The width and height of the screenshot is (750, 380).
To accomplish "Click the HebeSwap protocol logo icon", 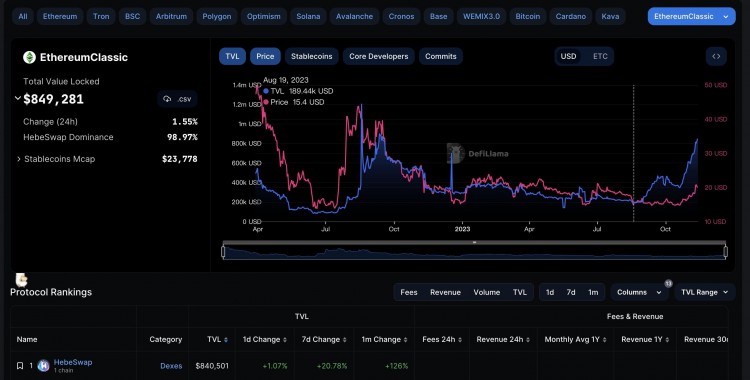I will (44, 366).
